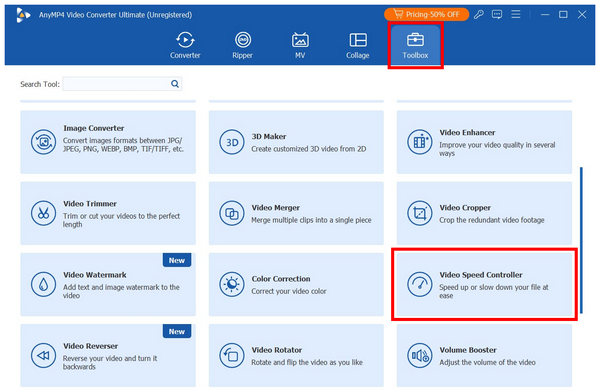Click the Volume Booster speaker icon
Viewport: 600px width, 392px height.
(x=419, y=356)
